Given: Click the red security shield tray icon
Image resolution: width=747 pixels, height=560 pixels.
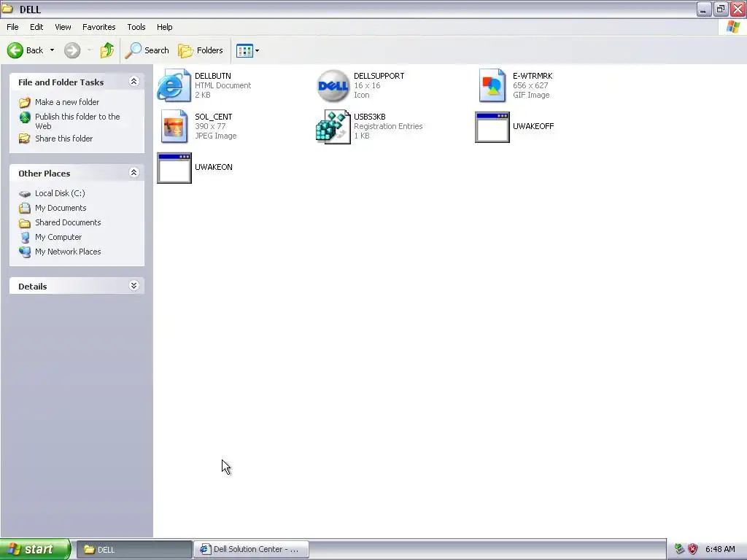Looking at the screenshot, I should 693,549.
